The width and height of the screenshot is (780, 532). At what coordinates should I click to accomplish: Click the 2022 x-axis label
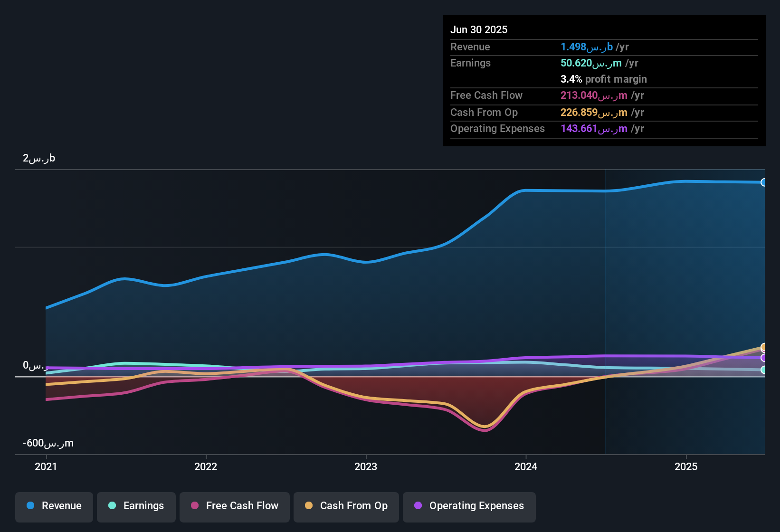pos(206,466)
